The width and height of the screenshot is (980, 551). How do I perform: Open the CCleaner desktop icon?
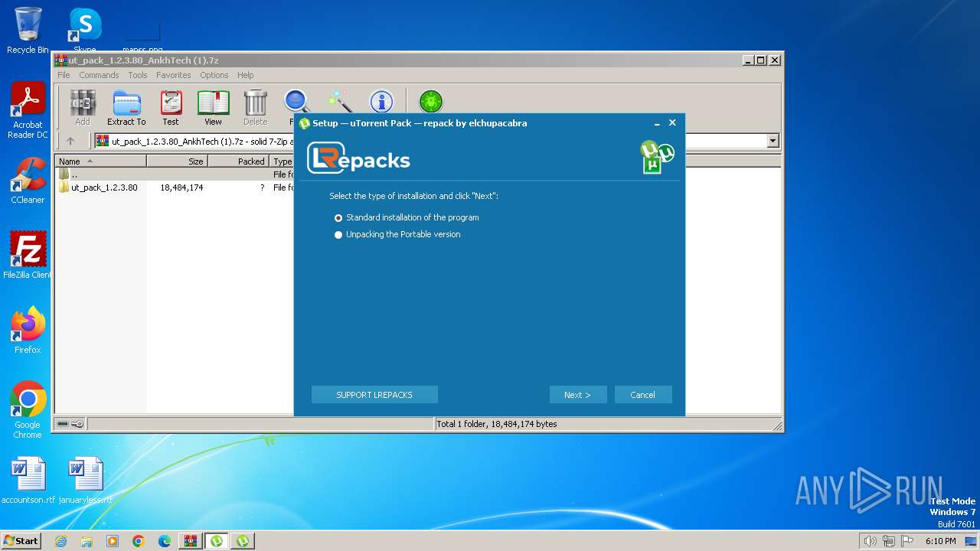[28, 181]
